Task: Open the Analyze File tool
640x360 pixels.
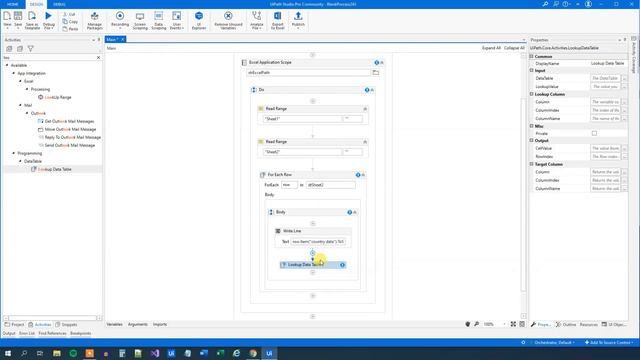Action: 256,20
